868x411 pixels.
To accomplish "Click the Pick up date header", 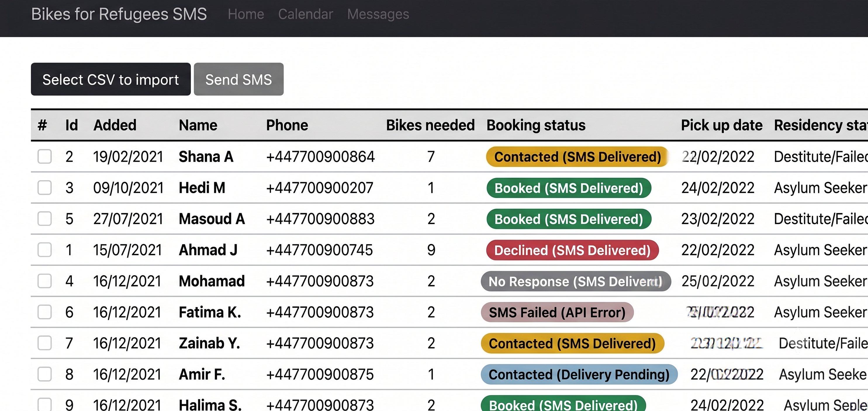I will (722, 125).
